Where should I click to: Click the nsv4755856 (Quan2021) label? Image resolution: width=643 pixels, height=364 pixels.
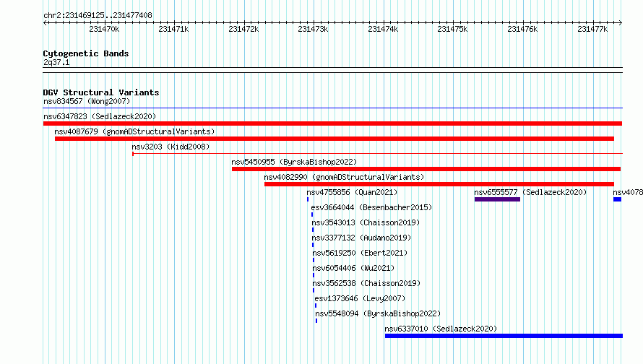click(352, 192)
